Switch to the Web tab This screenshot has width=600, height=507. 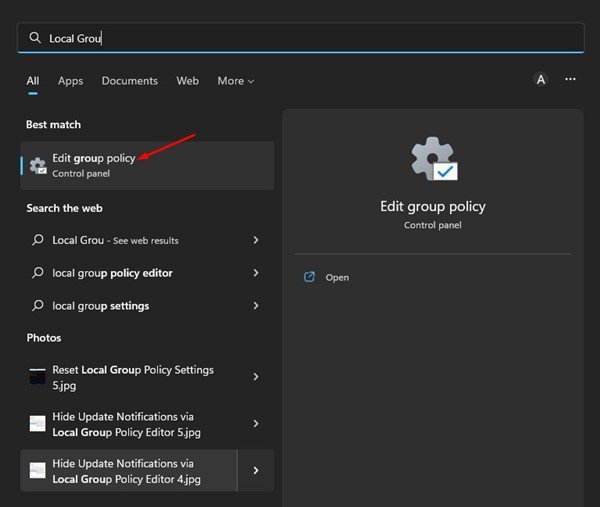pos(188,81)
